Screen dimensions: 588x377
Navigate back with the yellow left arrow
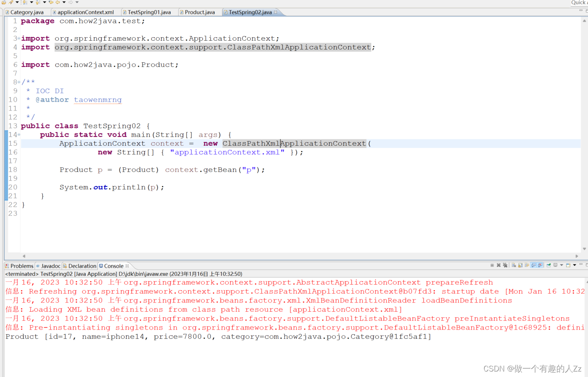click(58, 2)
